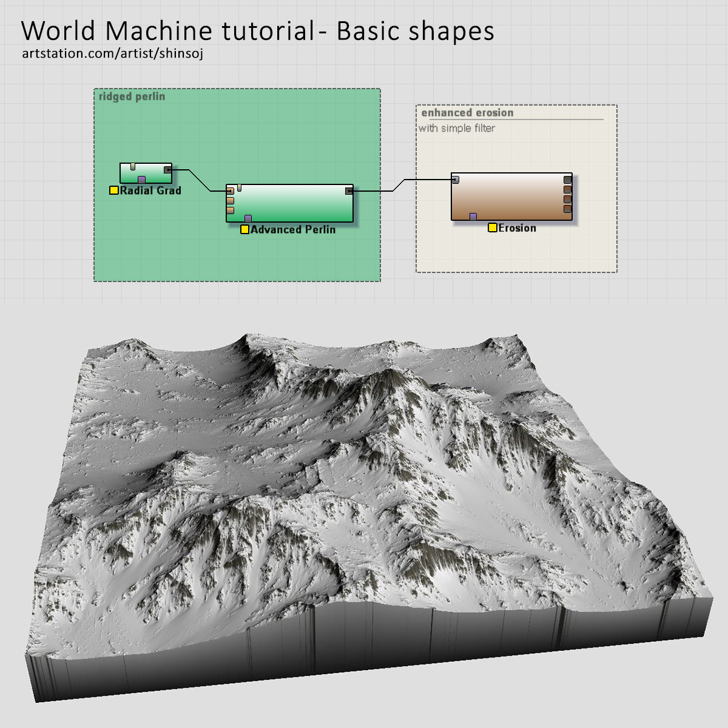Toggle the Erosion node's yellow checkbox
Image resolution: width=728 pixels, height=728 pixels.
(x=493, y=227)
